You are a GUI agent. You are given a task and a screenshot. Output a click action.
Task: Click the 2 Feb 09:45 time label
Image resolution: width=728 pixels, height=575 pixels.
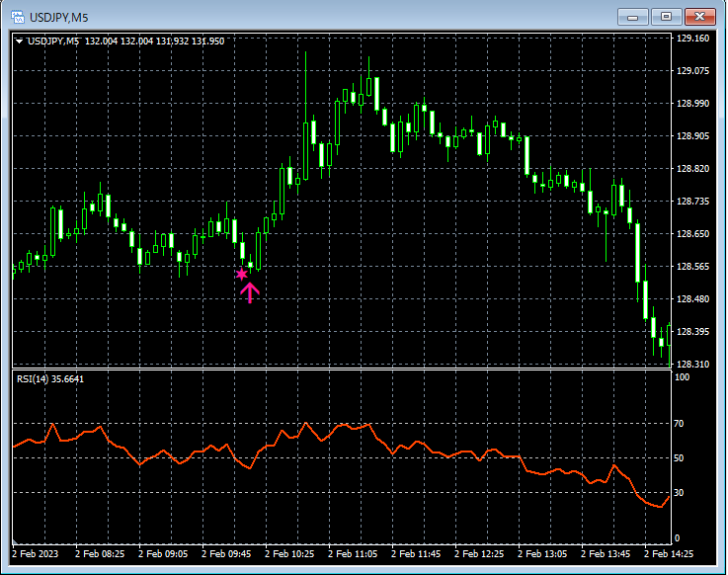[226, 554]
